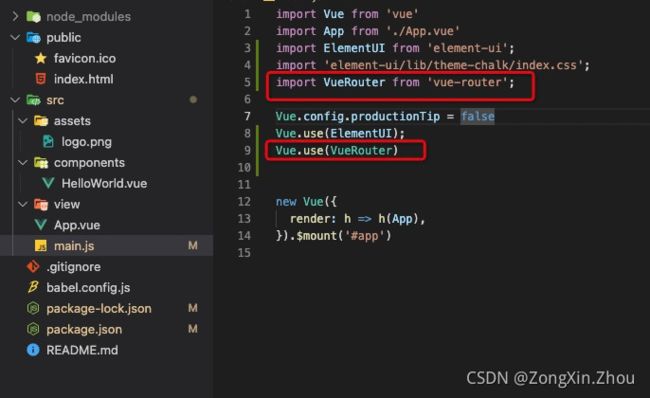Click the public folder icon
The height and width of the screenshot is (398, 650).
[34, 38]
